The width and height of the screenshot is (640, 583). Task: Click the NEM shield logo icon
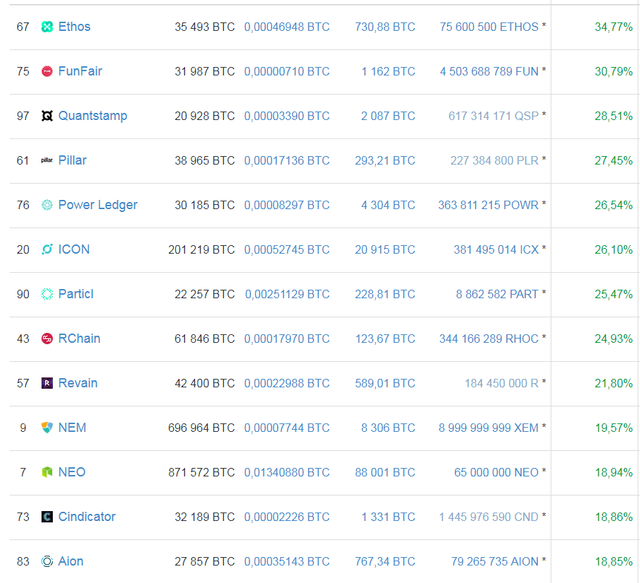tap(47, 427)
